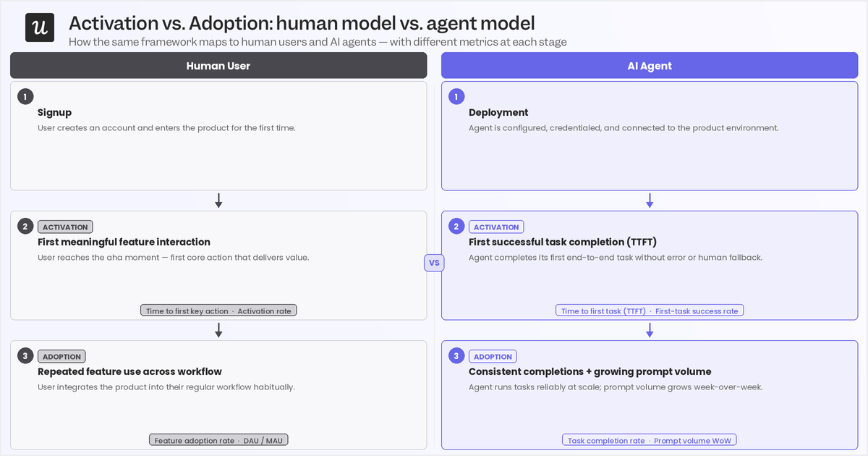
Task: Click text 'User creates an account and enters'
Action: click(x=166, y=128)
